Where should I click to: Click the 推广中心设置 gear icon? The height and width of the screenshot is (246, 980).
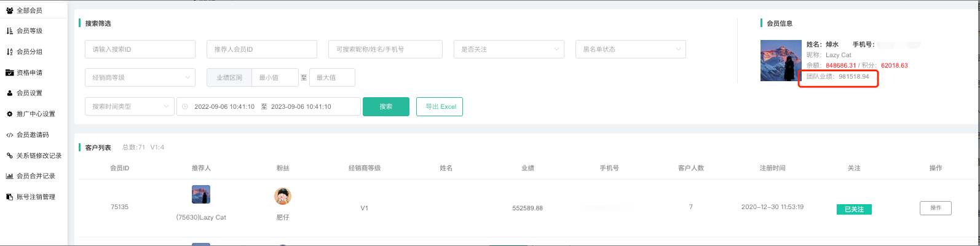pos(10,114)
